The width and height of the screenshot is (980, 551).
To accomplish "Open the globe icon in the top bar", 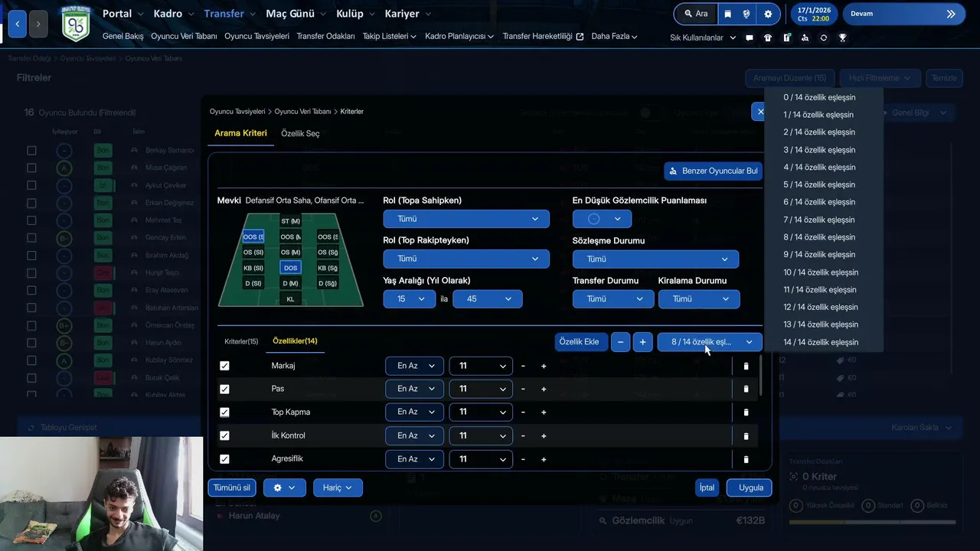I will pyautogui.click(x=748, y=14).
